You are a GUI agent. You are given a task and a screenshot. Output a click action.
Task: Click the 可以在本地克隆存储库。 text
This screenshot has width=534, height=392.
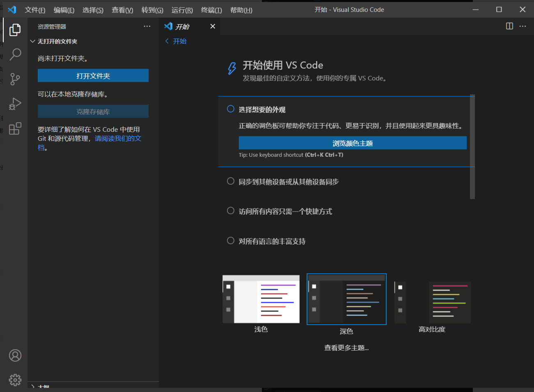(x=73, y=94)
